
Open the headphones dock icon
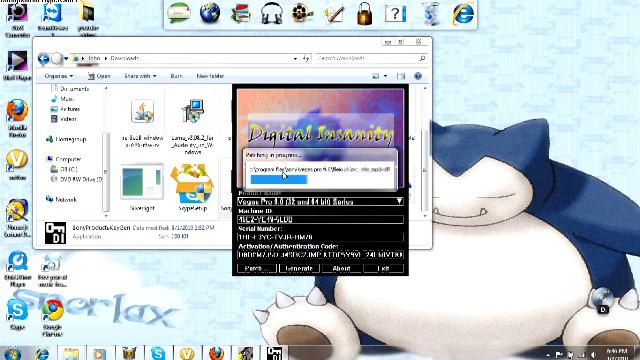[272, 14]
